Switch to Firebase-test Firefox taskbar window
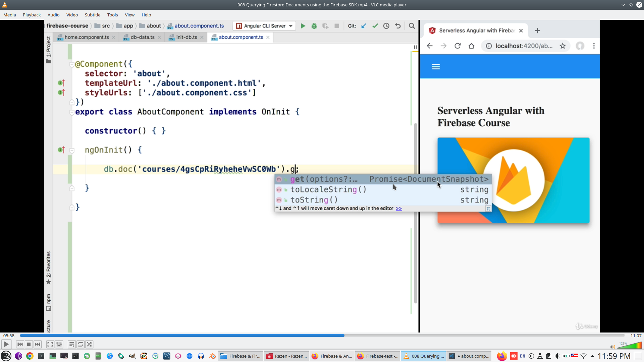644x362 pixels. click(378, 356)
